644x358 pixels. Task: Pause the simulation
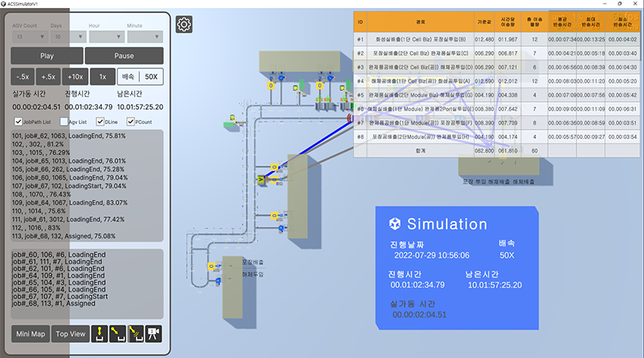pyautogui.click(x=124, y=56)
